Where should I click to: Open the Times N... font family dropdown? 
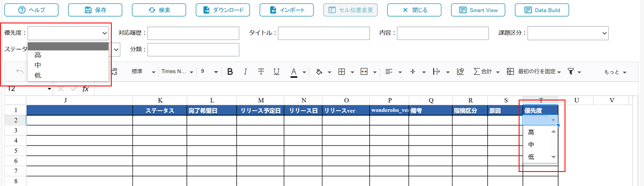178,72
